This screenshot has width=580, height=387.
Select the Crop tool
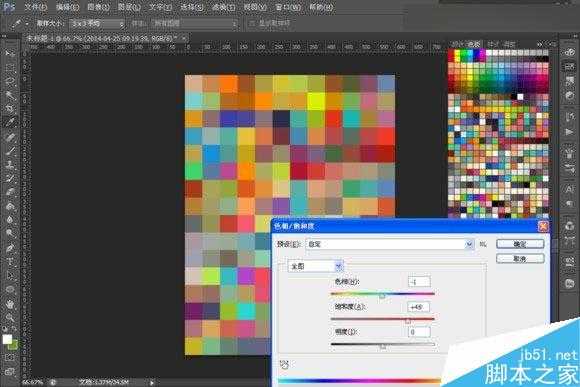[x=10, y=109]
